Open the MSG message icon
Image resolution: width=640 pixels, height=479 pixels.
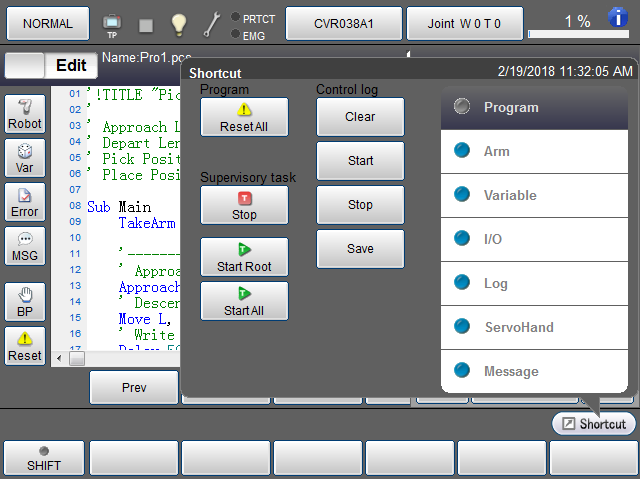click(x=25, y=247)
